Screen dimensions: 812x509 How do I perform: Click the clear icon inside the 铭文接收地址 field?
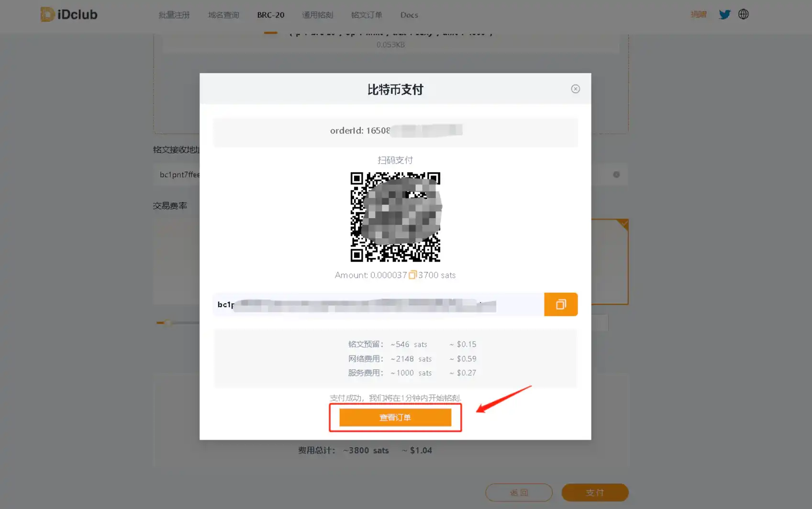616,175
